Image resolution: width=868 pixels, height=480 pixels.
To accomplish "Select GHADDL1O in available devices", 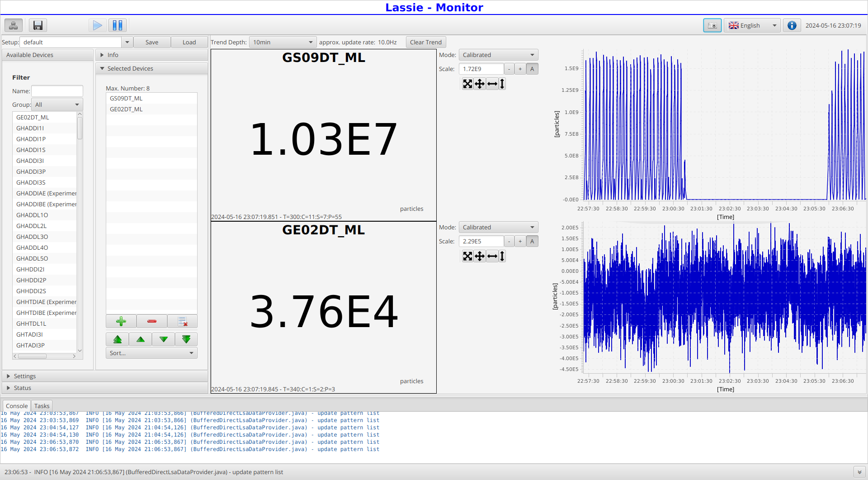I will coord(45,215).
